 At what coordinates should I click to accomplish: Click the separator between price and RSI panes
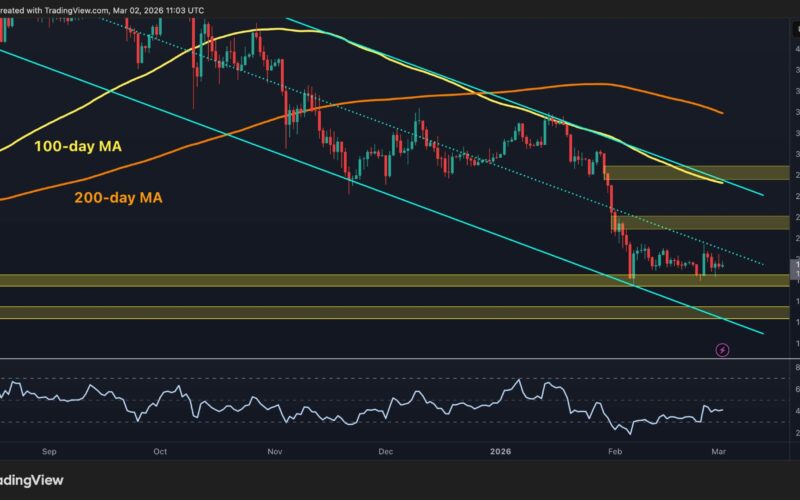click(400, 359)
